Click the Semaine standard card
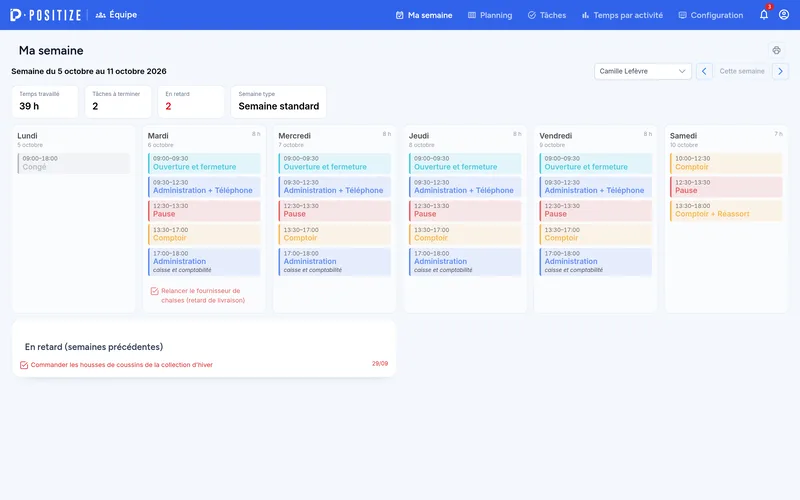Image resolution: width=800 pixels, height=500 pixels. [279, 102]
